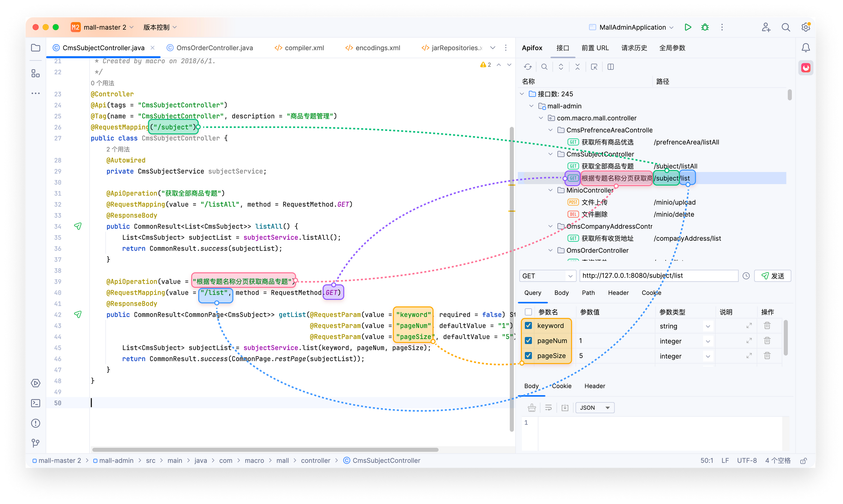Click the collapse all icon in Apifox toolbar

(x=577, y=67)
